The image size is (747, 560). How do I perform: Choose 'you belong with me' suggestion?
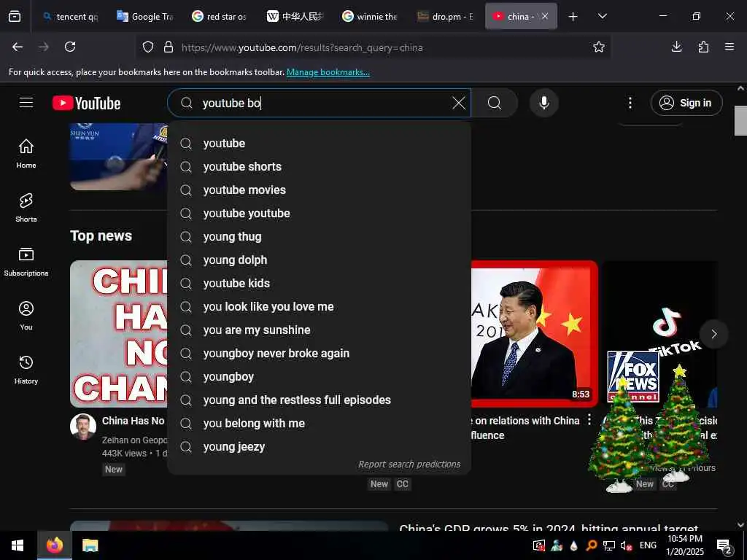click(x=320, y=424)
